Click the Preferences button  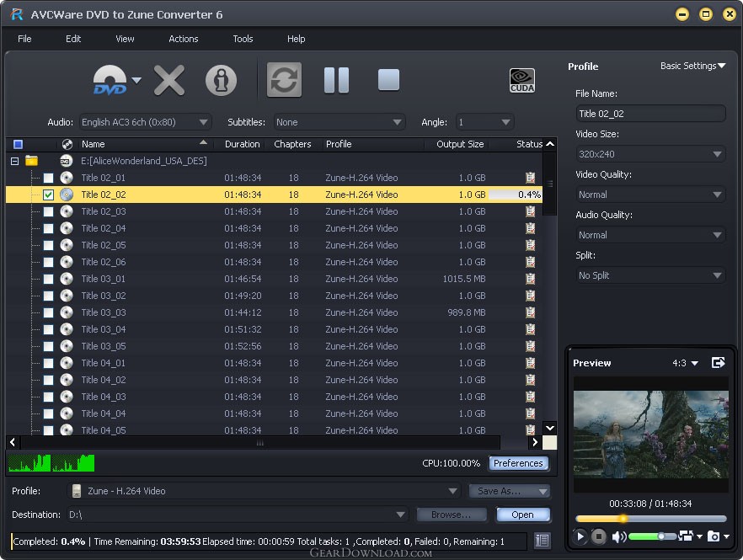(x=518, y=463)
